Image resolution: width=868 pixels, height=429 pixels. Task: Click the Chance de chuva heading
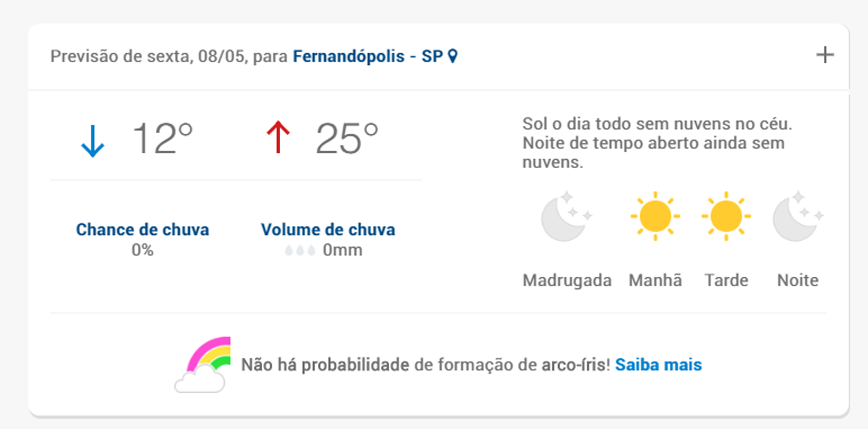pyautogui.click(x=143, y=230)
